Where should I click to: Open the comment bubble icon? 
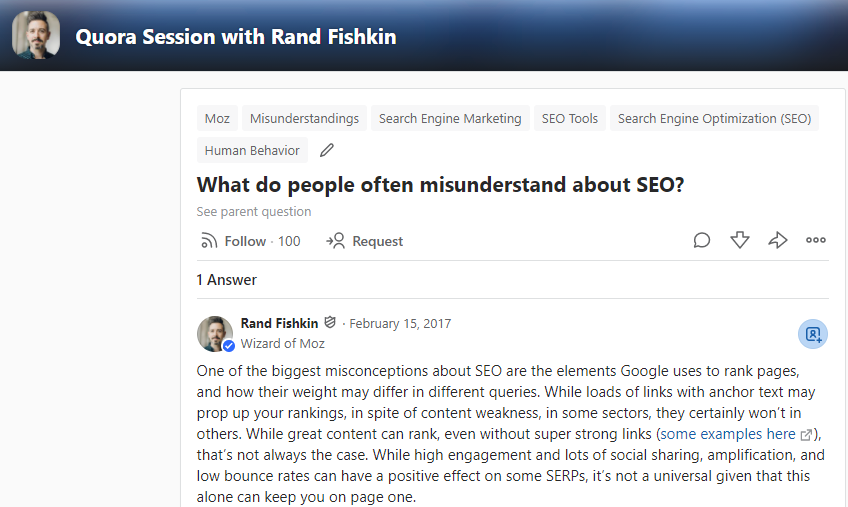(x=701, y=240)
